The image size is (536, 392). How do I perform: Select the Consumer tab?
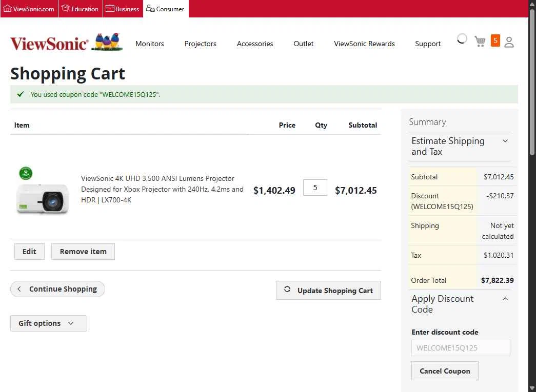[166, 9]
